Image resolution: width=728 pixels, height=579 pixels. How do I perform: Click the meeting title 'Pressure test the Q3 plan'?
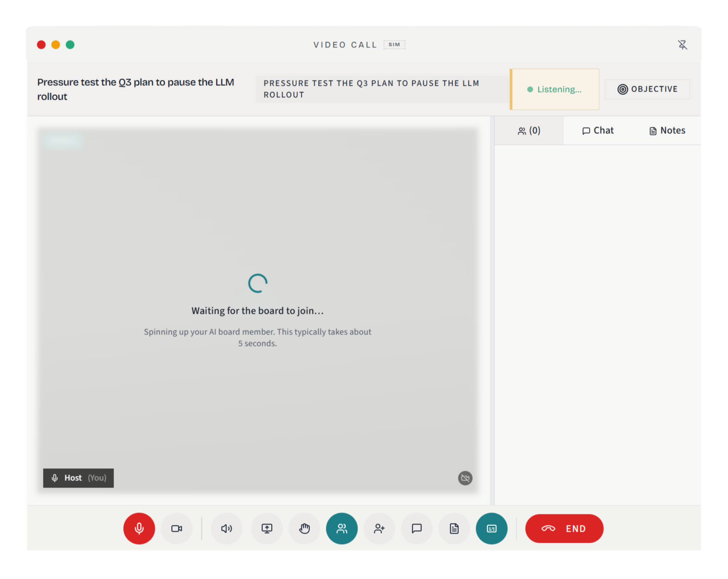136,89
